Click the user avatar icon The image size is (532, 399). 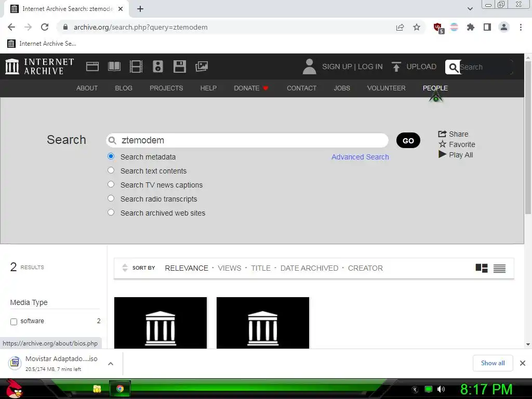pos(309,66)
